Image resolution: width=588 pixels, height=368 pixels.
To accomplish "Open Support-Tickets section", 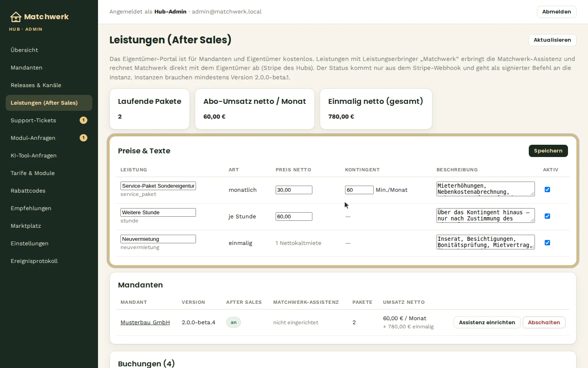I will pyautogui.click(x=49, y=120).
